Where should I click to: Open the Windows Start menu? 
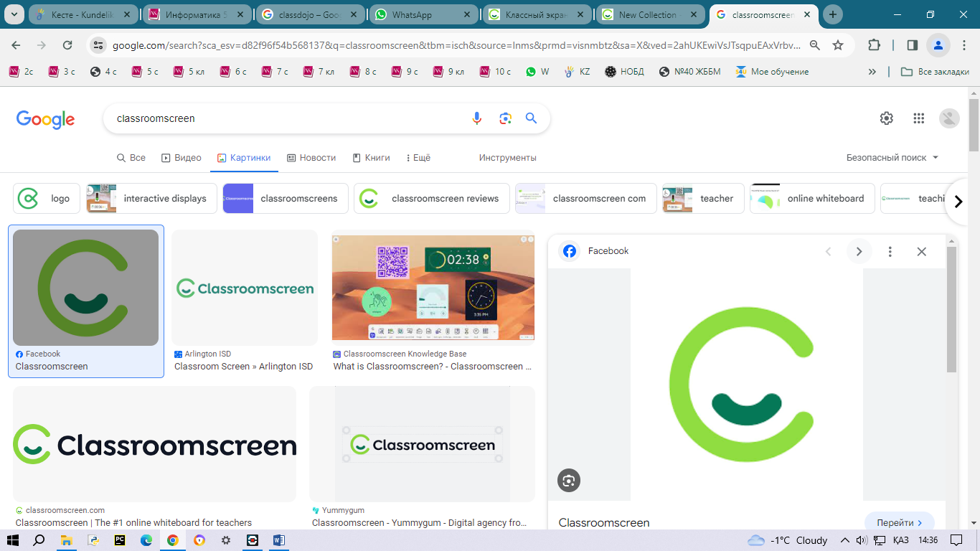coord(13,540)
